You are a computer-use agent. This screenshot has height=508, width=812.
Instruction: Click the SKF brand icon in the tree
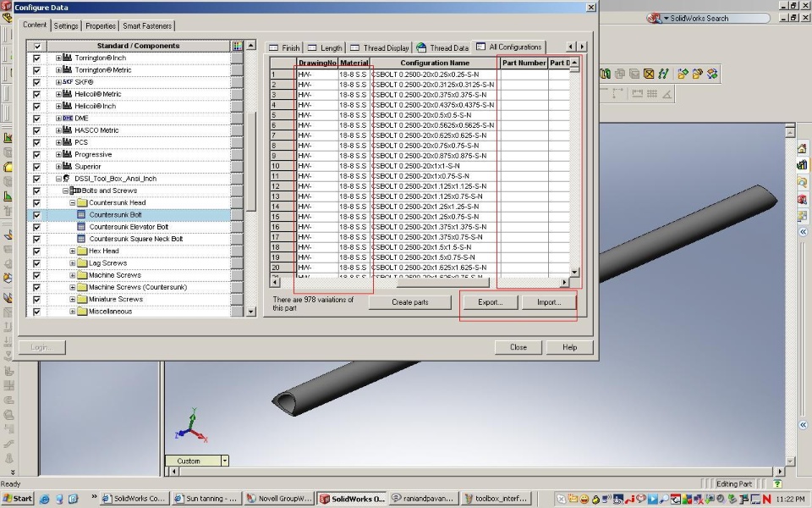pyautogui.click(x=68, y=82)
